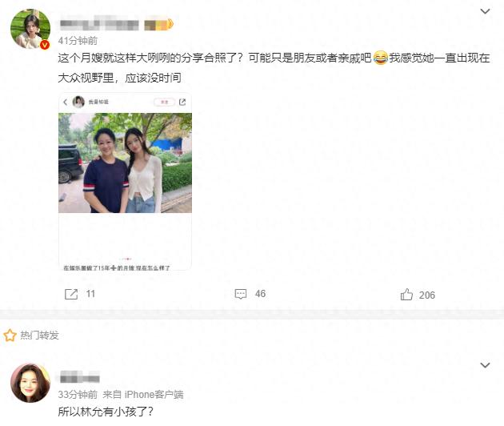Open the first poster's avatar
This screenshot has width=504, height=426.
(30, 29)
